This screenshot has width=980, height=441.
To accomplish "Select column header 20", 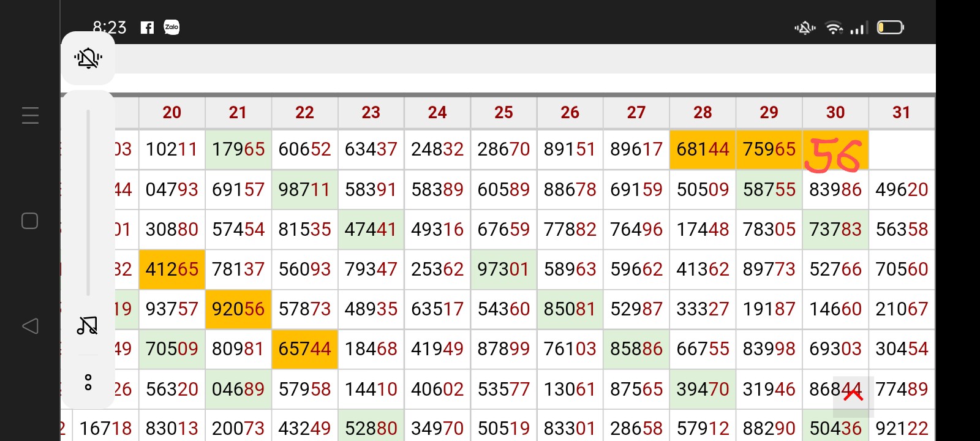I will coord(172,113).
